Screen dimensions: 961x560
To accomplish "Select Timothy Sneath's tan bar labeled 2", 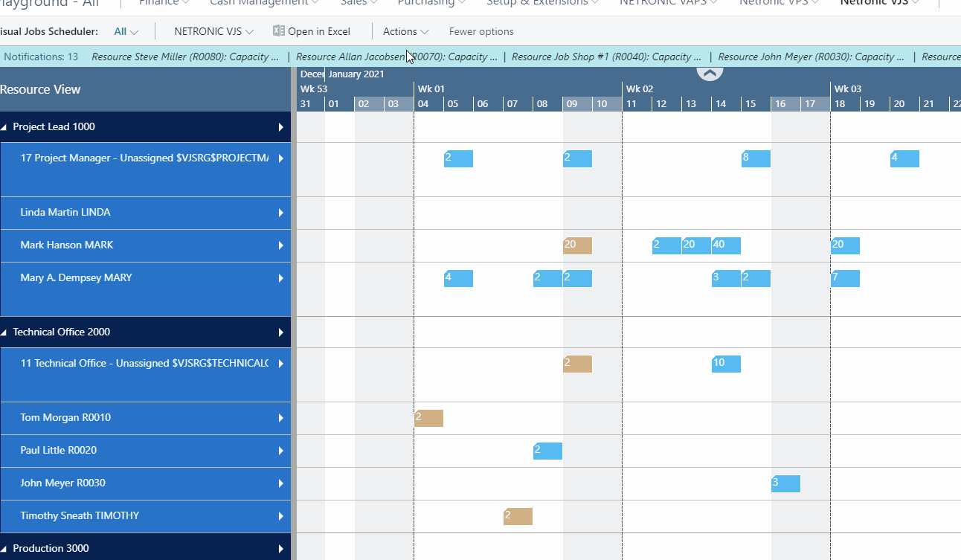I will pyautogui.click(x=518, y=516).
